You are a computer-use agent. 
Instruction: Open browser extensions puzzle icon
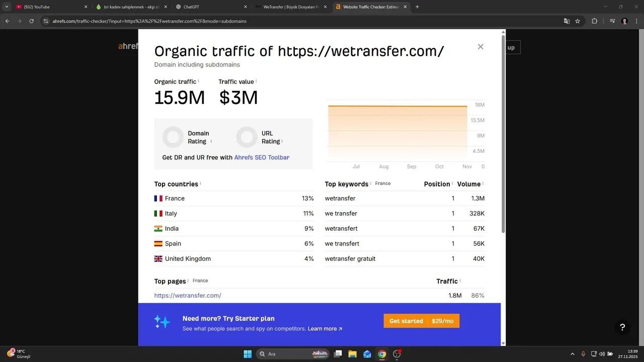tap(595, 21)
